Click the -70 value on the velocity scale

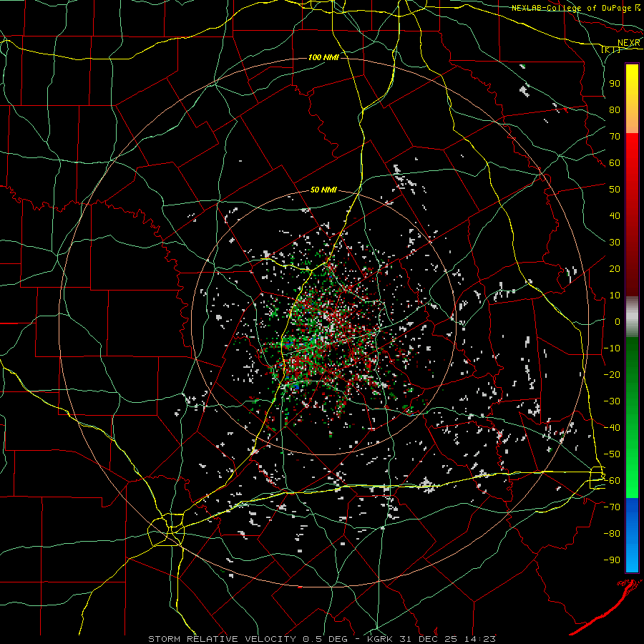(612, 507)
